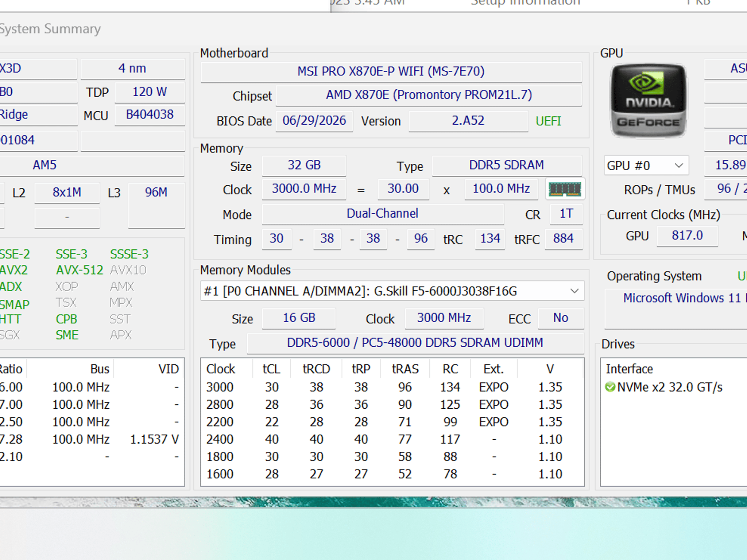The height and width of the screenshot is (560, 747).
Task: Click the memory multiplier 30.00 field
Action: pos(403,189)
